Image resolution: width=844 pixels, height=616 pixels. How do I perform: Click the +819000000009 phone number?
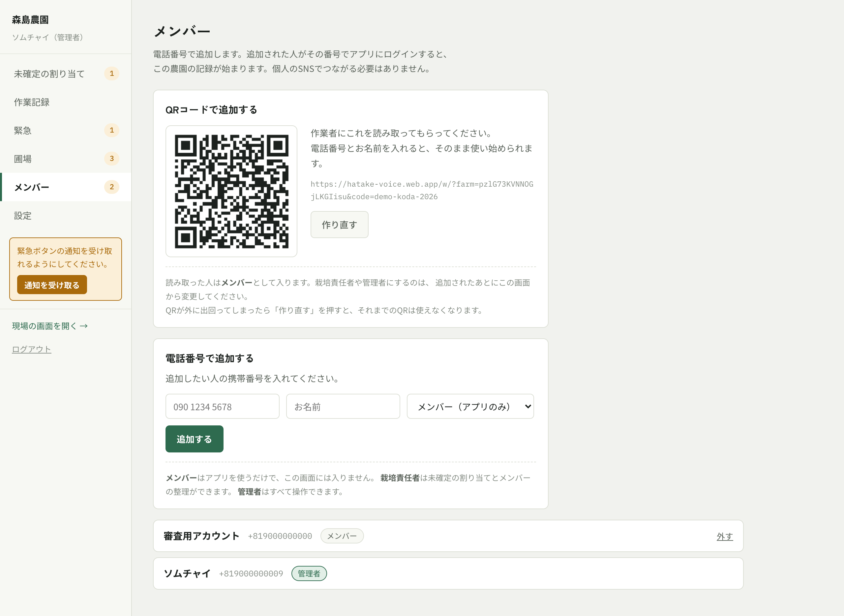pyautogui.click(x=251, y=573)
